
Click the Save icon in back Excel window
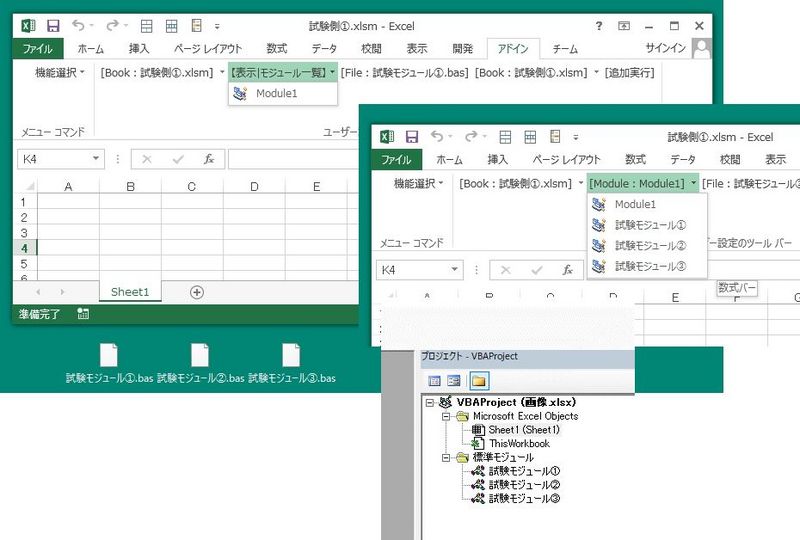(53, 24)
